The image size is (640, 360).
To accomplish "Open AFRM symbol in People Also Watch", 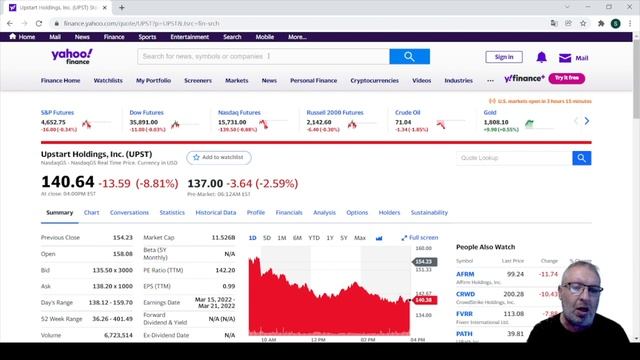I will (x=465, y=274).
